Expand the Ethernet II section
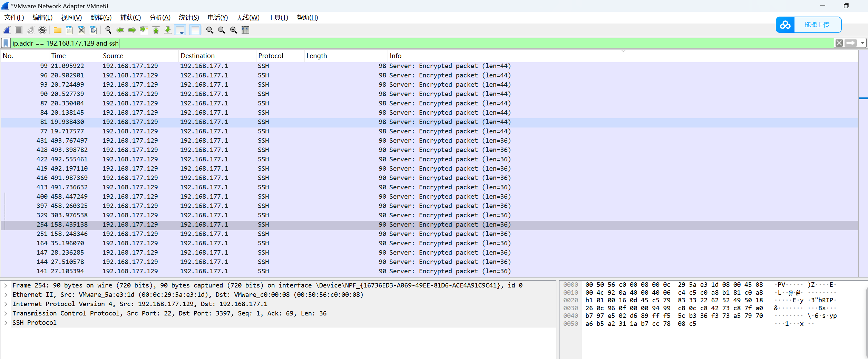 tap(6, 295)
